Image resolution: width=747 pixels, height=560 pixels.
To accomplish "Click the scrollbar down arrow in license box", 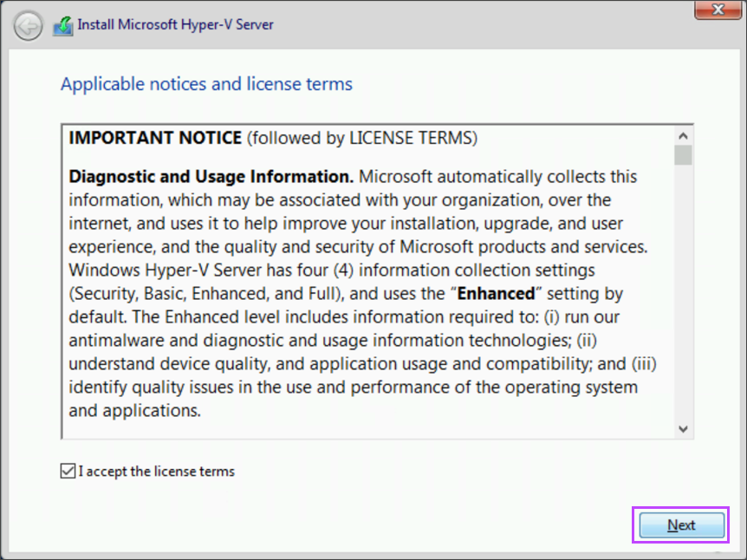I will pyautogui.click(x=683, y=428).
